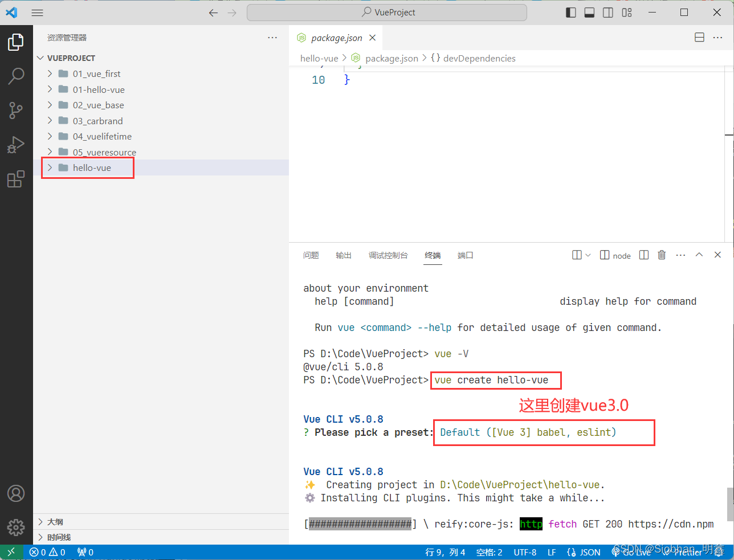The width and height of the screenshot is (734, 560).
Task: Close the terminal panel
Action: pyautogui.click(x=717, y=255)
